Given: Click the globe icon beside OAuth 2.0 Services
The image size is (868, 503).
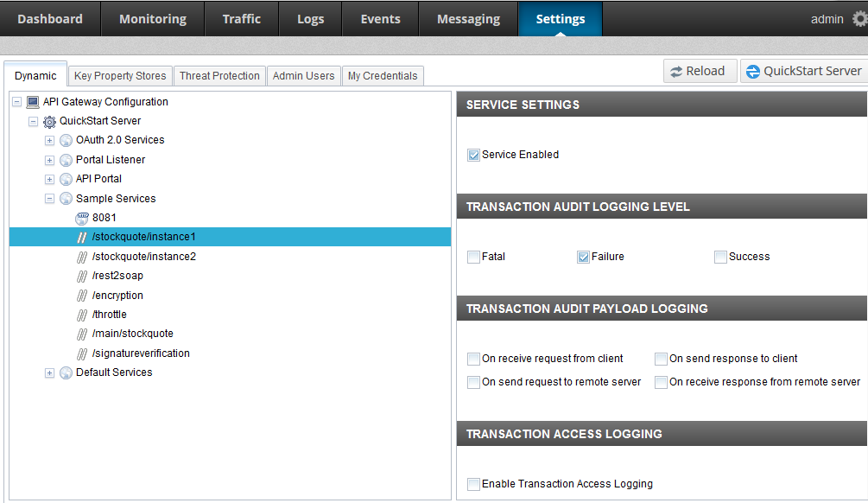Looking at the screenshot, I should pyautogui.click(x=65, y=140).
